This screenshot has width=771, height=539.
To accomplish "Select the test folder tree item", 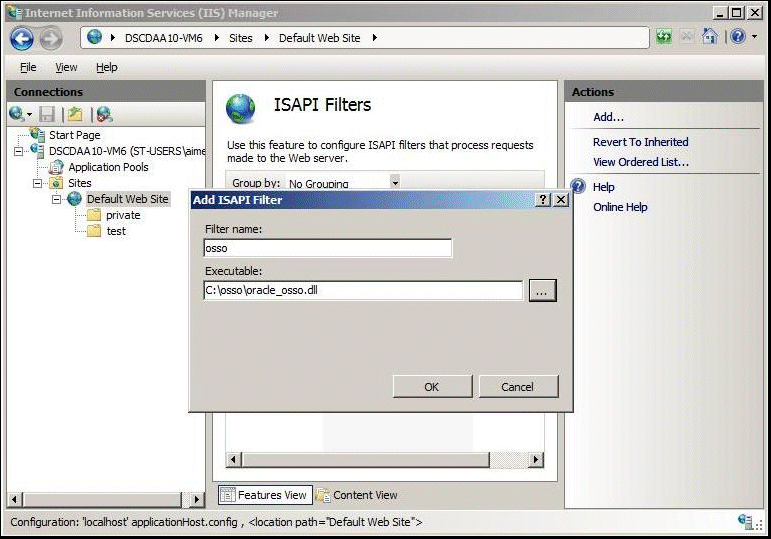I will (116, 231).
